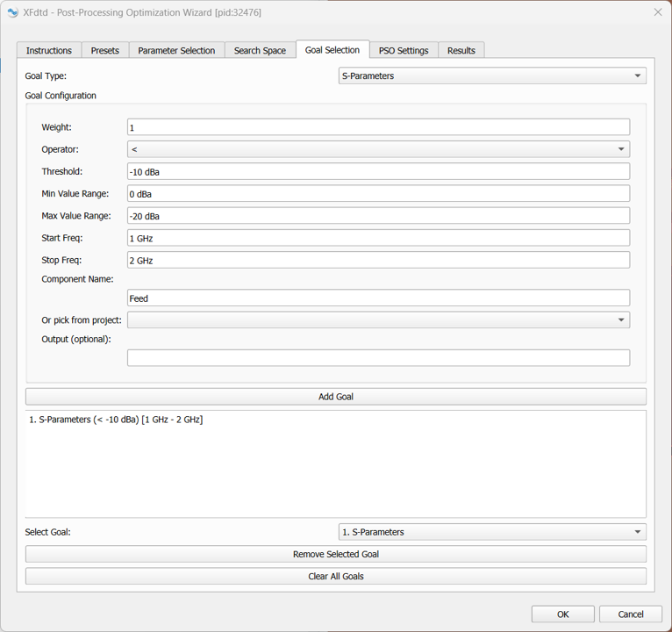Viewport: 672px width, 632px height.
Task: Click the Cancel button
Action: coord(631,614)
